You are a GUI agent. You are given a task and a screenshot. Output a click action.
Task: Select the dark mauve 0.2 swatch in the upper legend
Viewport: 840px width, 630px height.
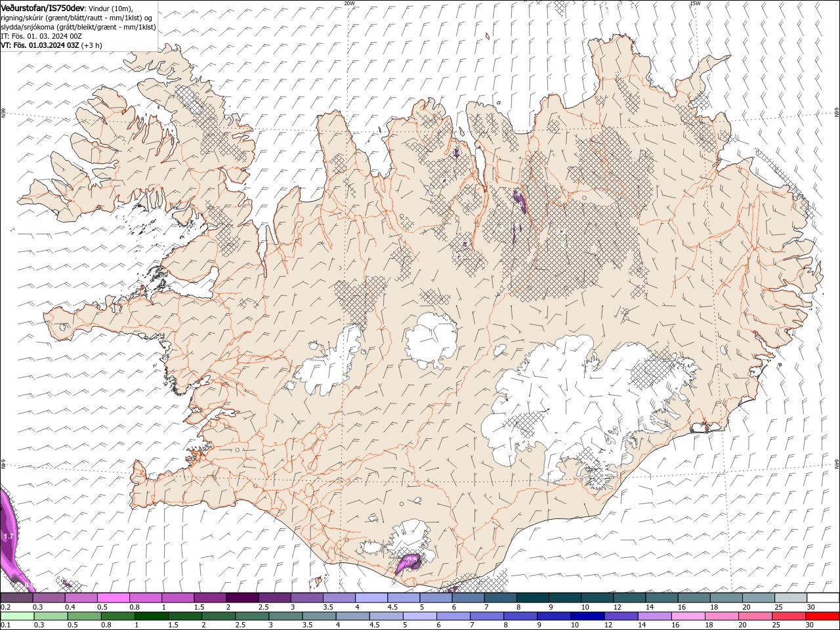pos(16,598)
